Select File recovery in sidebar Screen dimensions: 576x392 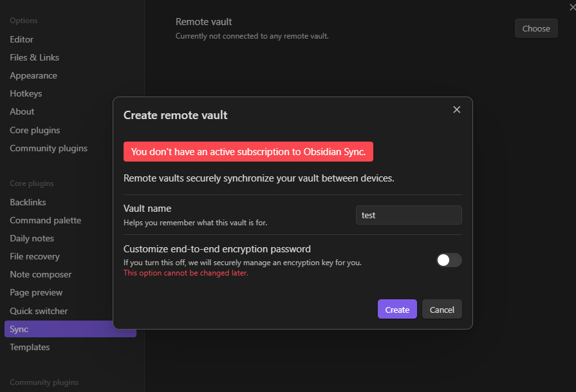[x=34, y=256]
